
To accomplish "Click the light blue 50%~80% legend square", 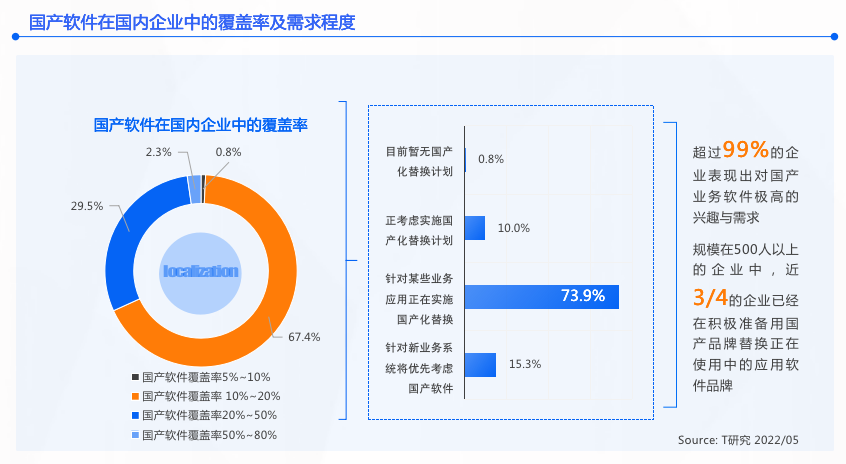I will click(x=135, y=435).
